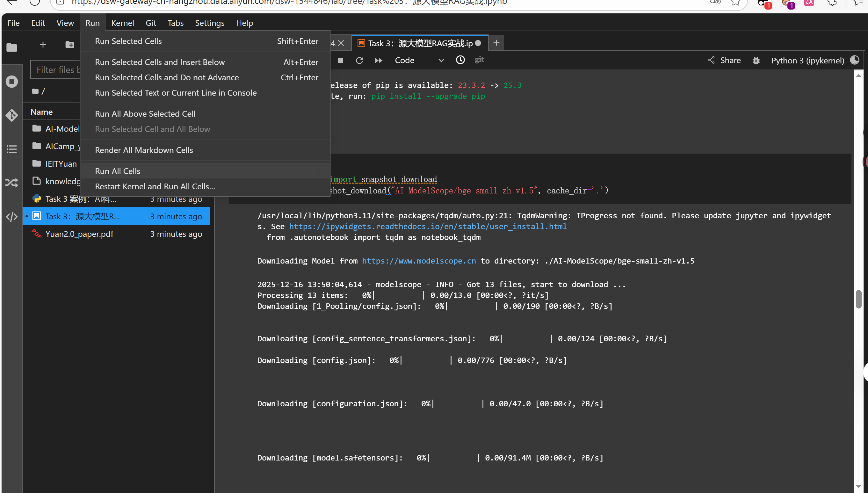Open the Code cell type dropdown
This screenshot has height=493, width=868.
click(419, 60)
